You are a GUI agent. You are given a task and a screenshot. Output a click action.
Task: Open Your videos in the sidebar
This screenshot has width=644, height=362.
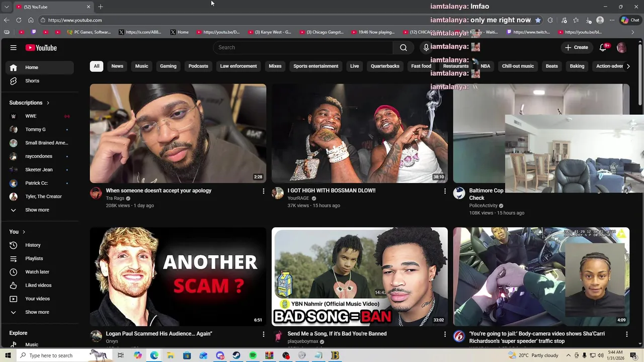tap(39, 299)
